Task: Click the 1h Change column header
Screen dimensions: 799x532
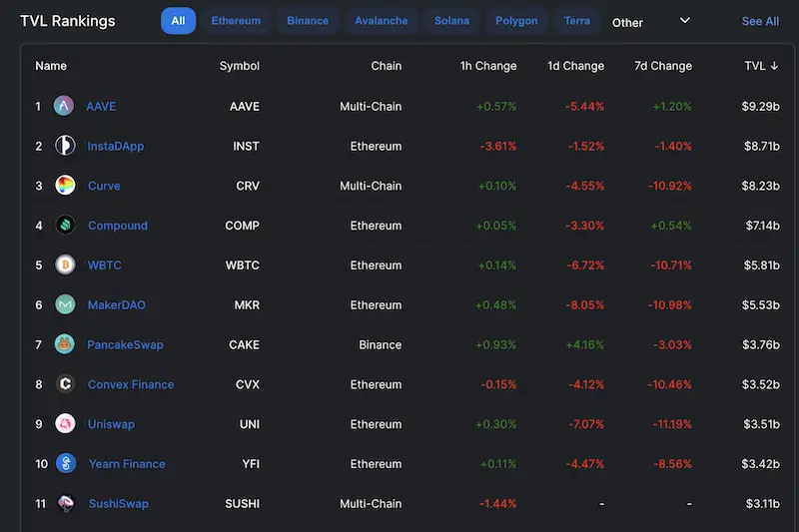Action: [488, 66]
